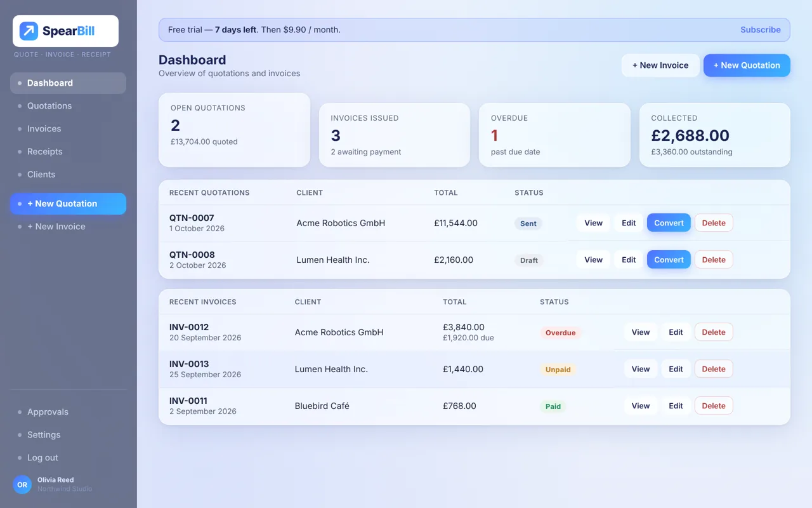Click the Overdue status badge for INV-0012
This screenshot has width=812, height=508.
(561, 333)
